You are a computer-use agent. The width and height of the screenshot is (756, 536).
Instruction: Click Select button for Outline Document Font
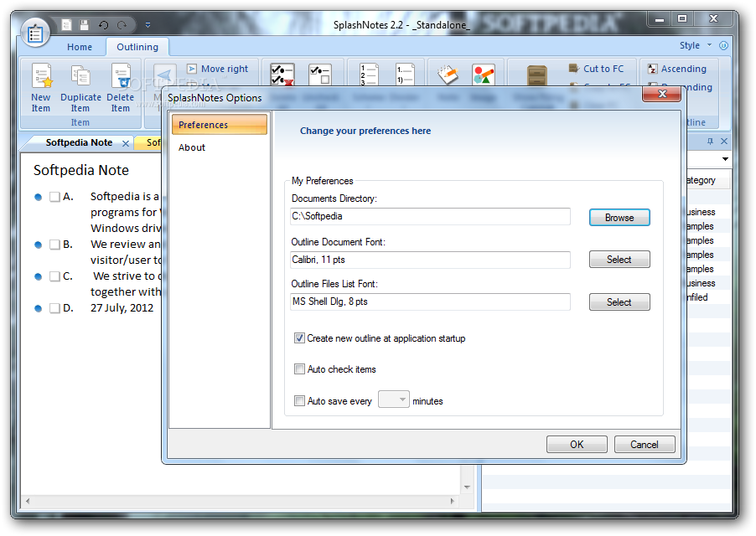[619, 260]
